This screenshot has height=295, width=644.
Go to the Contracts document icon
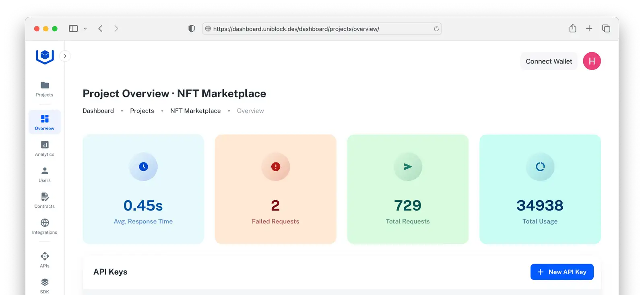pos(45,197)
